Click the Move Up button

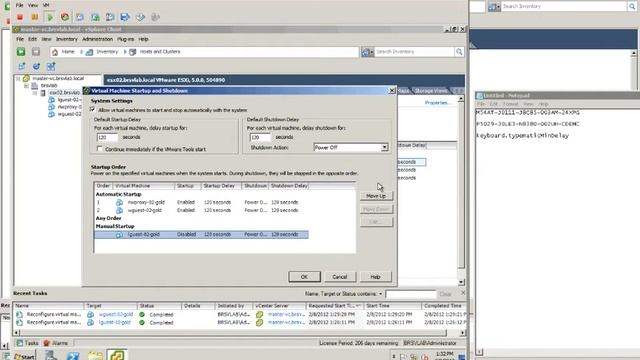click(376, 196)
